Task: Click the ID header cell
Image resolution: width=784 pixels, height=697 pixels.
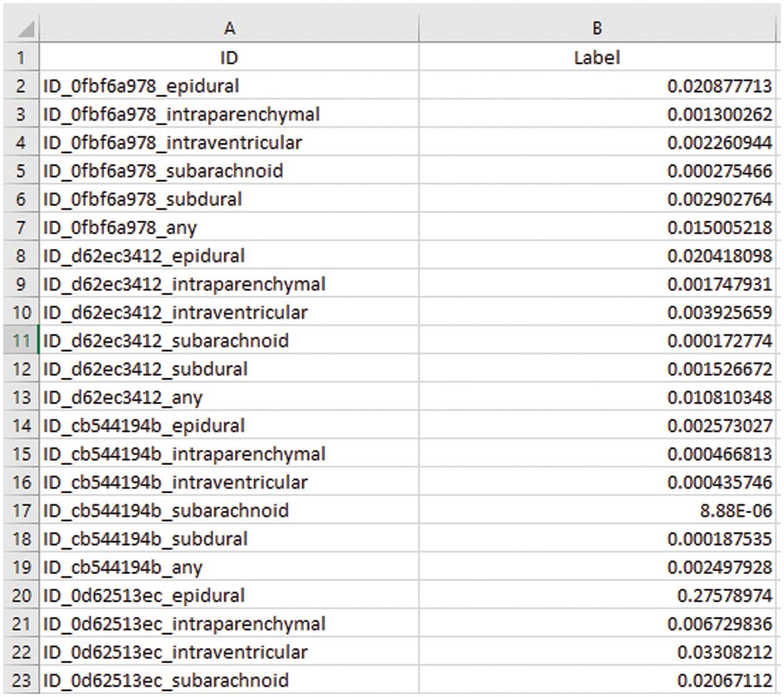Action: (229, 58)
